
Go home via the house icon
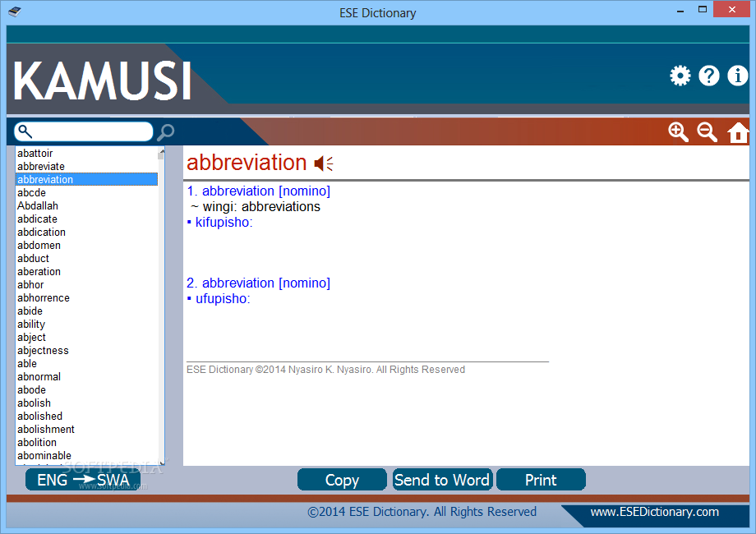[738, 132]
